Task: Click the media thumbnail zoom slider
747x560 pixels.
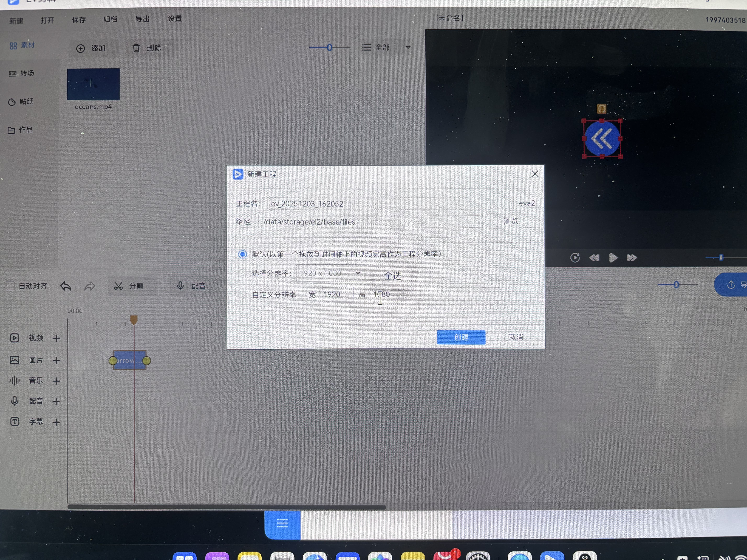Action: pyautogui.click(x=330, y=48)
